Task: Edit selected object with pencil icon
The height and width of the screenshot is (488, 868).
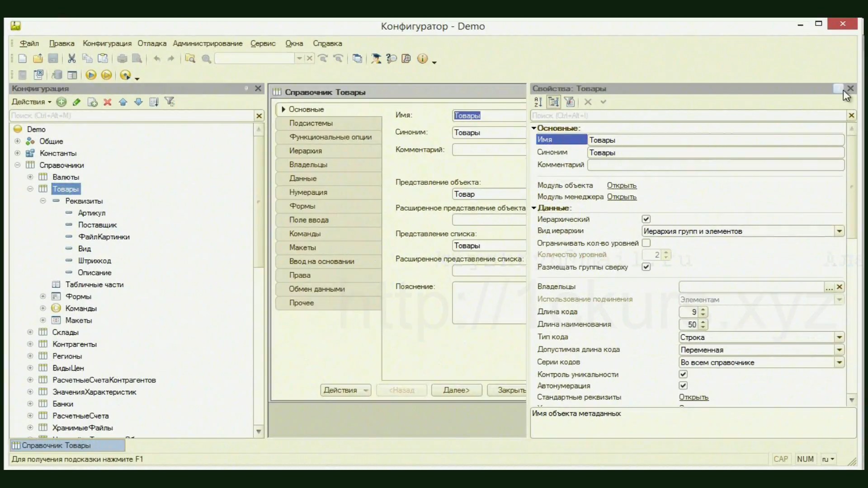Action: pyautogui.click(x=77, y=102)
